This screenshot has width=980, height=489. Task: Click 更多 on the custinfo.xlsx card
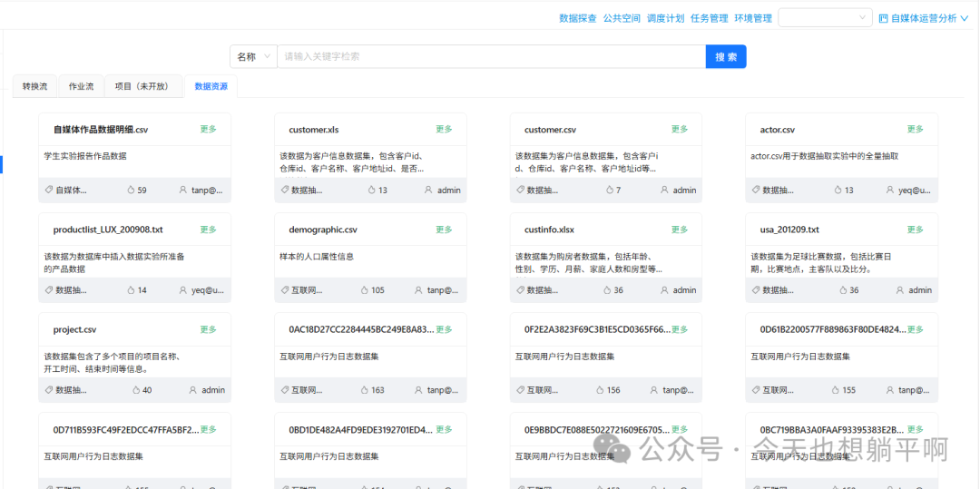click(x=680, y=230)
